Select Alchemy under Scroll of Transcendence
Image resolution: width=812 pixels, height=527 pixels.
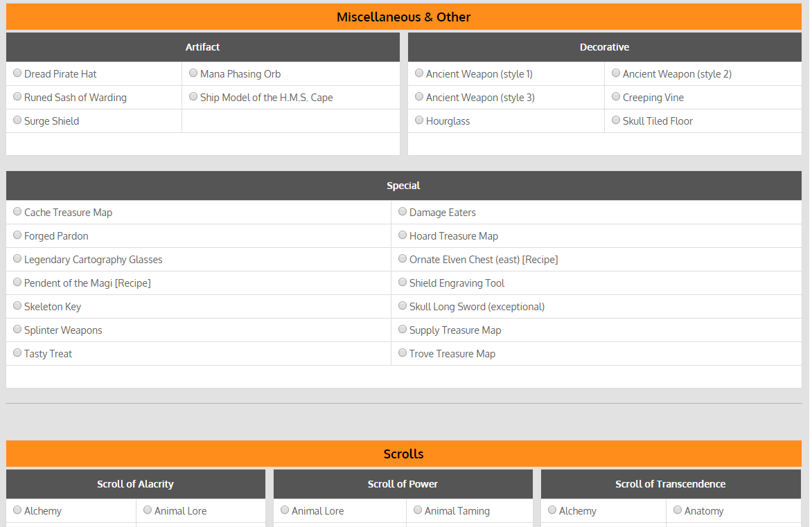pyautogui.click(x=552, y=510)
